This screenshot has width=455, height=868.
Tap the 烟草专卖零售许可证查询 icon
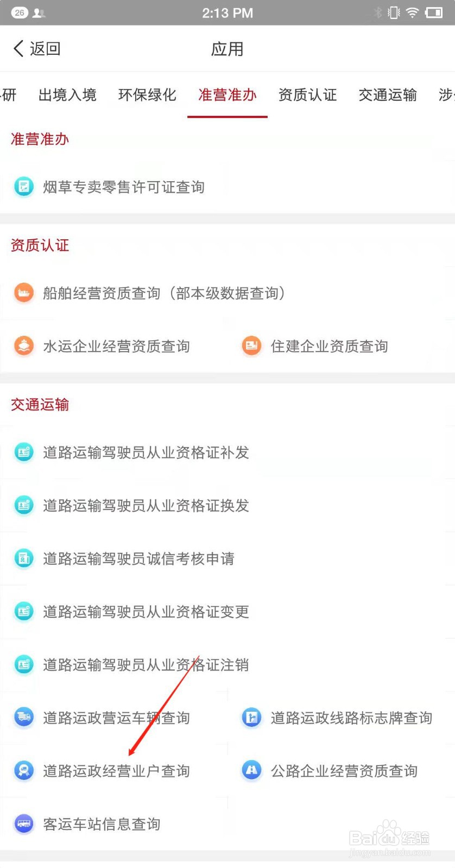pos(24,187)
